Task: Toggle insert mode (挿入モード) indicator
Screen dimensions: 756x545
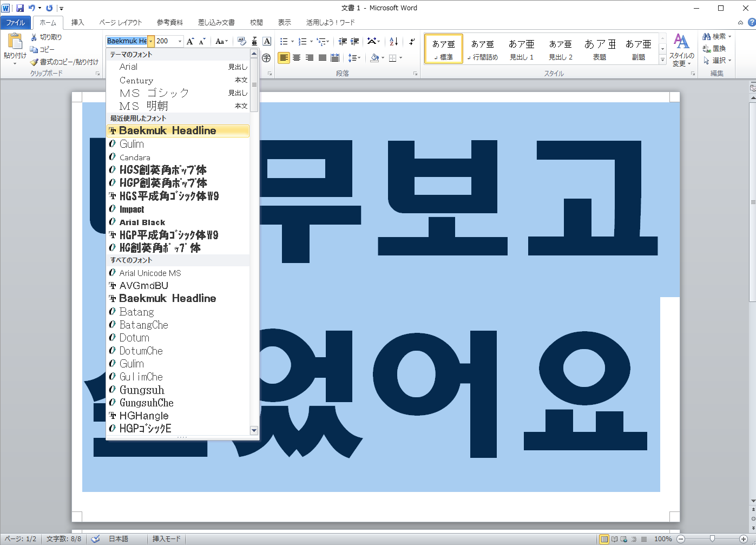Action: click(167, 539)
